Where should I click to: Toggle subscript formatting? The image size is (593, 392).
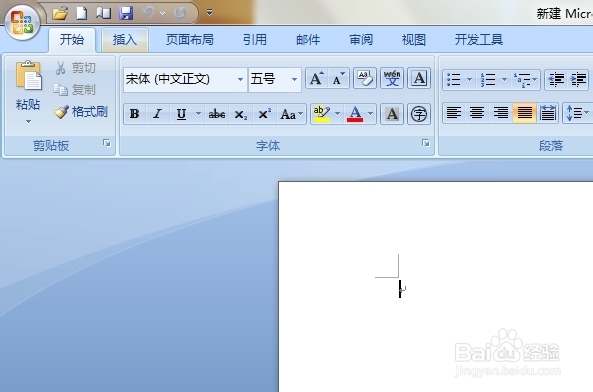(x=241, y=114)
